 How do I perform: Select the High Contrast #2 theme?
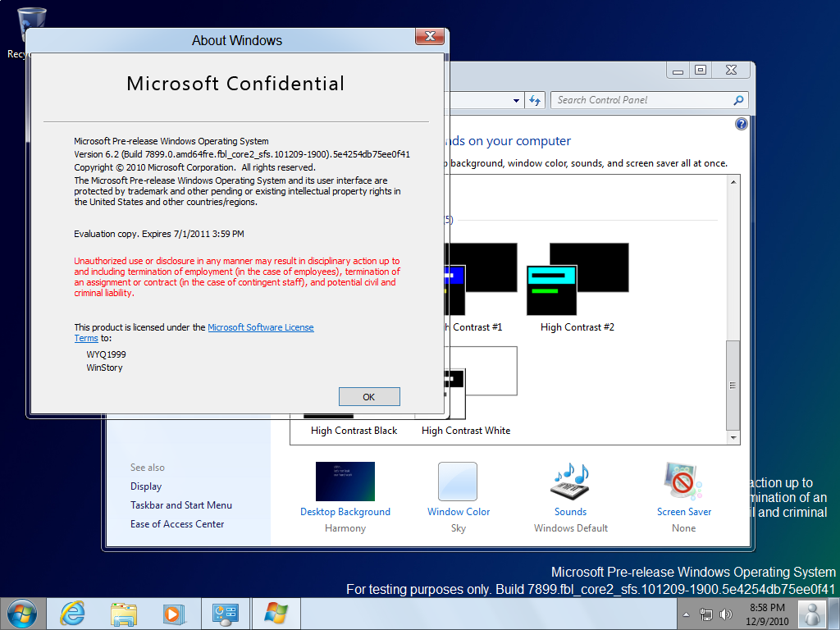[577, 281]
